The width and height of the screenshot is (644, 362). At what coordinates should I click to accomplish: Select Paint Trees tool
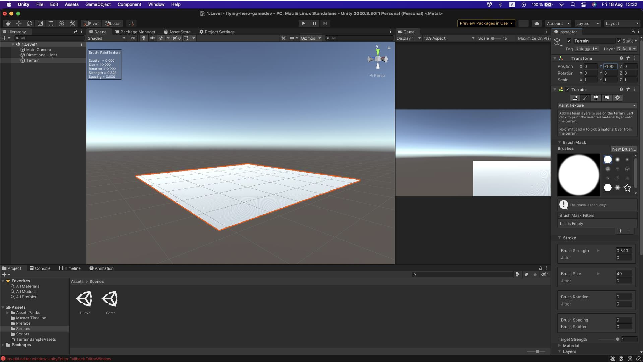tap(596, 98)
